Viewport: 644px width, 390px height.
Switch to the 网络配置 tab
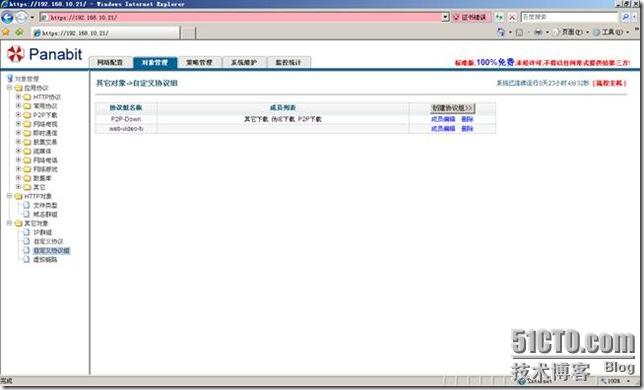[110, 62]
